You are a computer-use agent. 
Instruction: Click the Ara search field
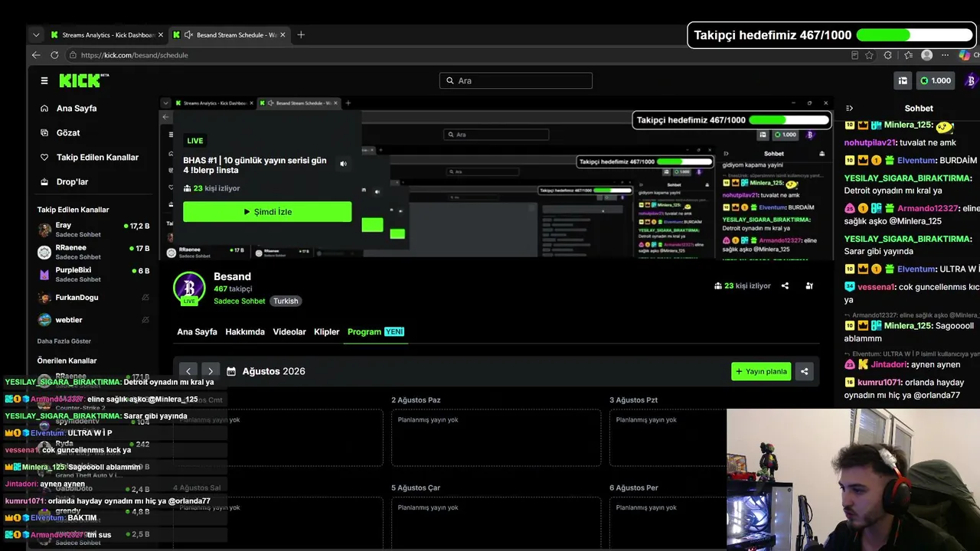coord(516,80)
